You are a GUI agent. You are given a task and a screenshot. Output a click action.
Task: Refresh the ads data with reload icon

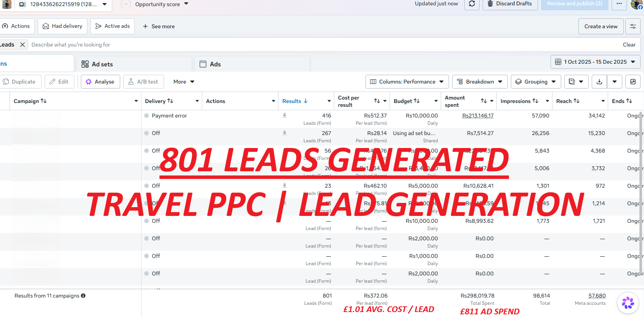472,4
